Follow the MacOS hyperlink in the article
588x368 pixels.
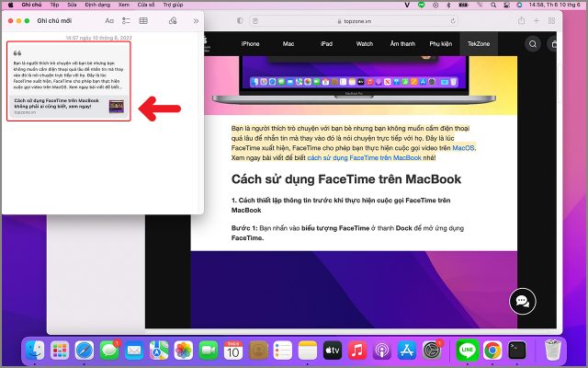[463, 147]
